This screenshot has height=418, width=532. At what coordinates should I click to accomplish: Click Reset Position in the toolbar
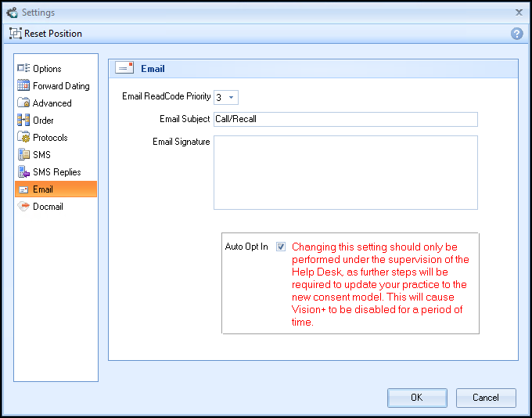click(46, 34)
